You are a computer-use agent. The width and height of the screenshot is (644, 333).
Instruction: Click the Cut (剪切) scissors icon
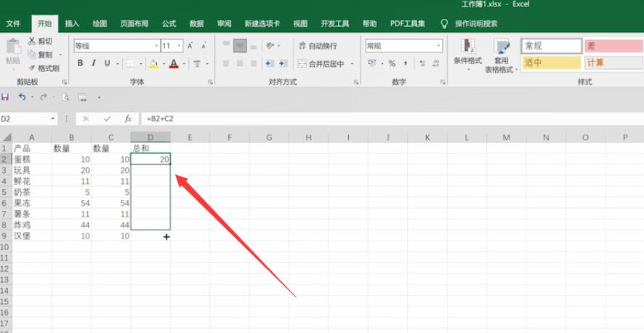(32, 41)
